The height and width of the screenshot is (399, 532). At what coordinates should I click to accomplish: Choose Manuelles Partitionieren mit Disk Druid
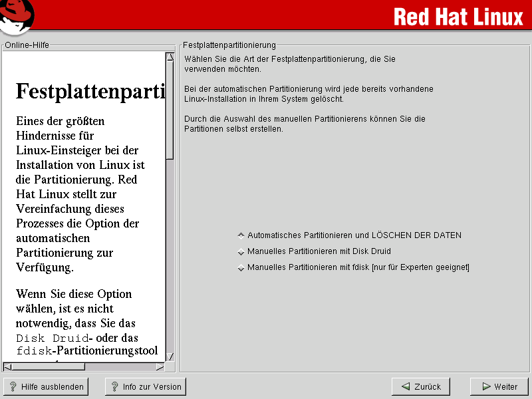[241, 252]
